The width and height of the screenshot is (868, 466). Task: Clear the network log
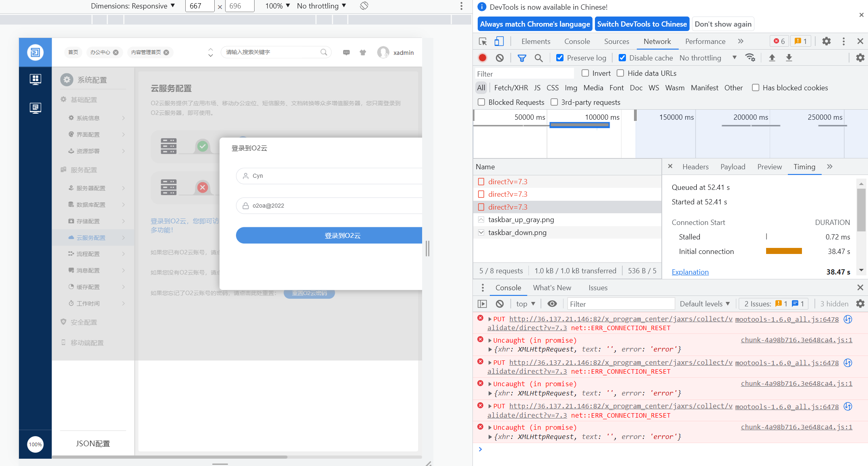(499, 58)
